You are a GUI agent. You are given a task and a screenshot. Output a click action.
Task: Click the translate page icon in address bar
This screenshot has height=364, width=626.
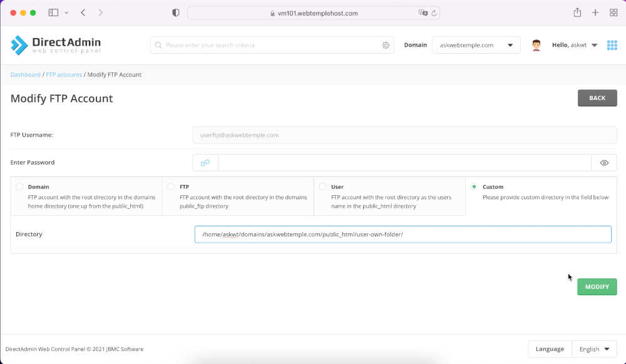423,13
